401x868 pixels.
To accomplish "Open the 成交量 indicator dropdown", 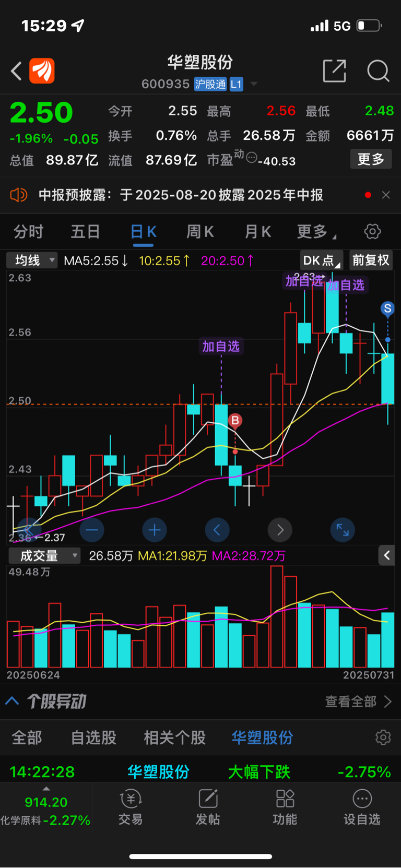I will pos(44,556).
